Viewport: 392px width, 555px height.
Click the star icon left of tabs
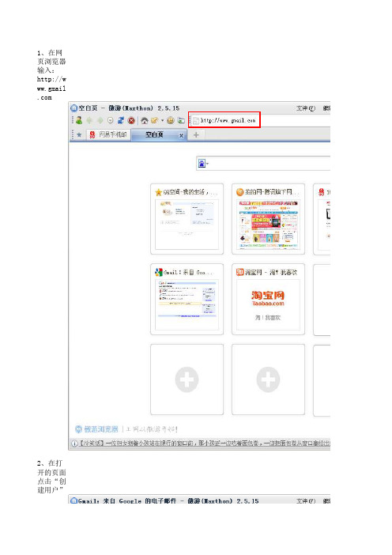pos(79,134)
